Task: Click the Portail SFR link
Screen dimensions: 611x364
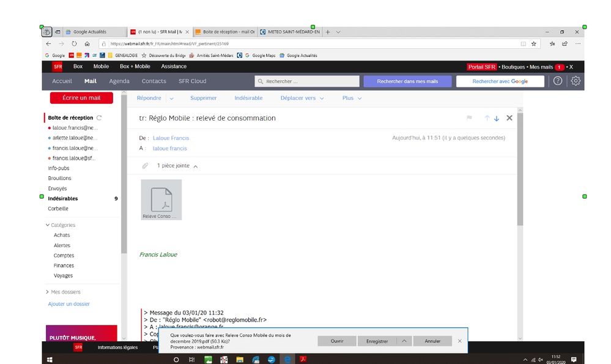Action: pos(481,67)
